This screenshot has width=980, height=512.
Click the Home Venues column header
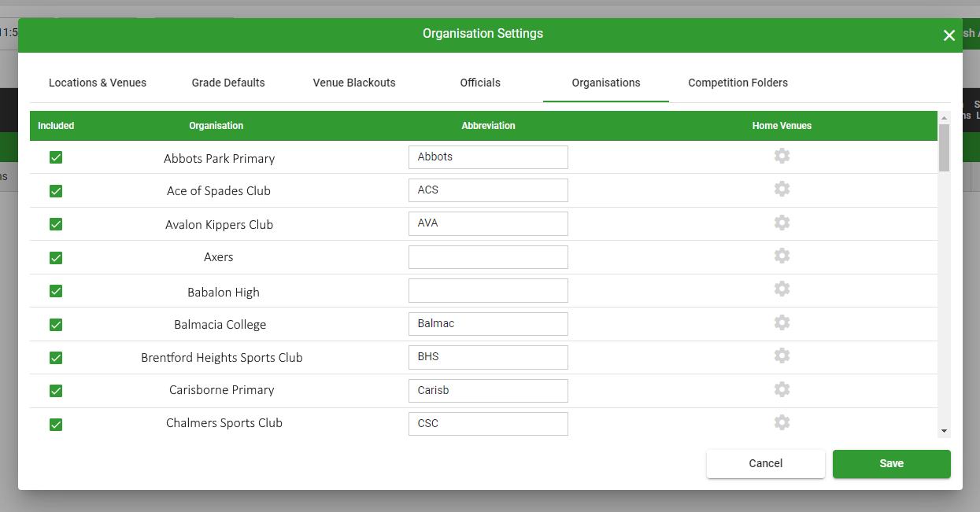tap(782, 126)
